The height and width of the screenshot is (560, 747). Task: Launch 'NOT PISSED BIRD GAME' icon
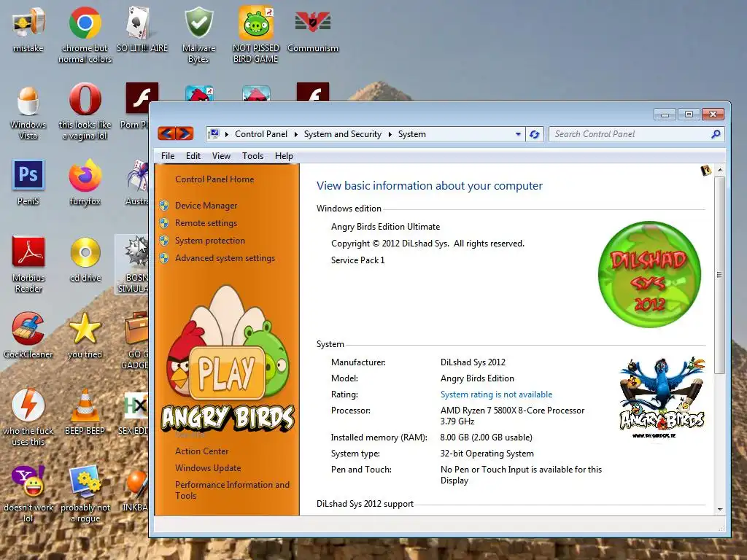coord(256,34)
